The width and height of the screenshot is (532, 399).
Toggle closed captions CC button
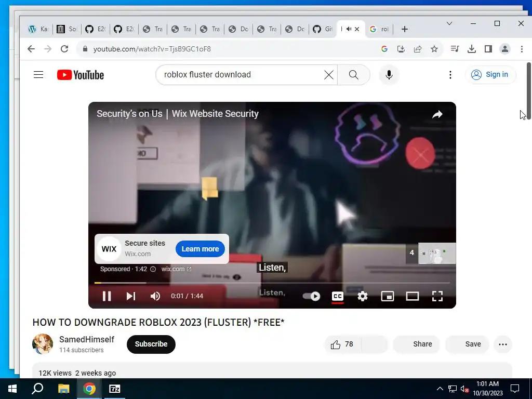338,296
